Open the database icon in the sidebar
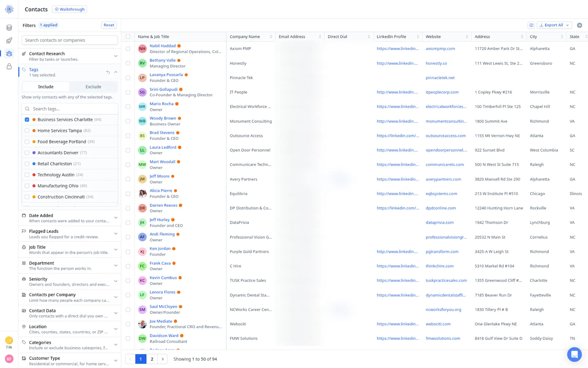The width and height of the screenshot is (588, 368). pyautogui.click(x=9, y=28)
